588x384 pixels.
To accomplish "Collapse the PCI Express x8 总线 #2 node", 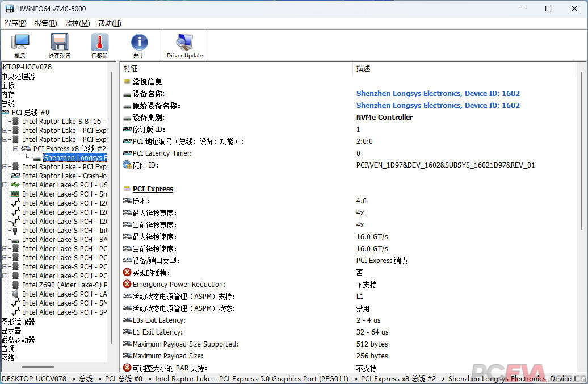I will [15, 149].
